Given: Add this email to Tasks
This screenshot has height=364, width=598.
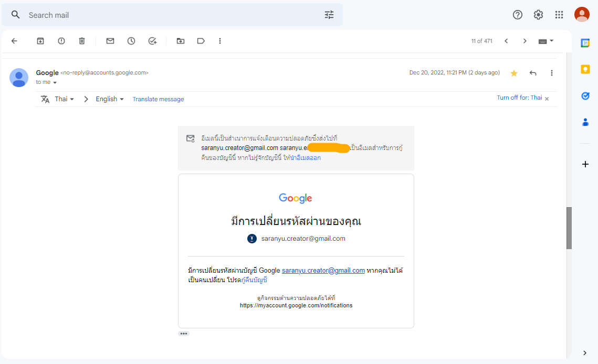Looking at the screenshot, I should pyautogui.click(x=153, y=41).
